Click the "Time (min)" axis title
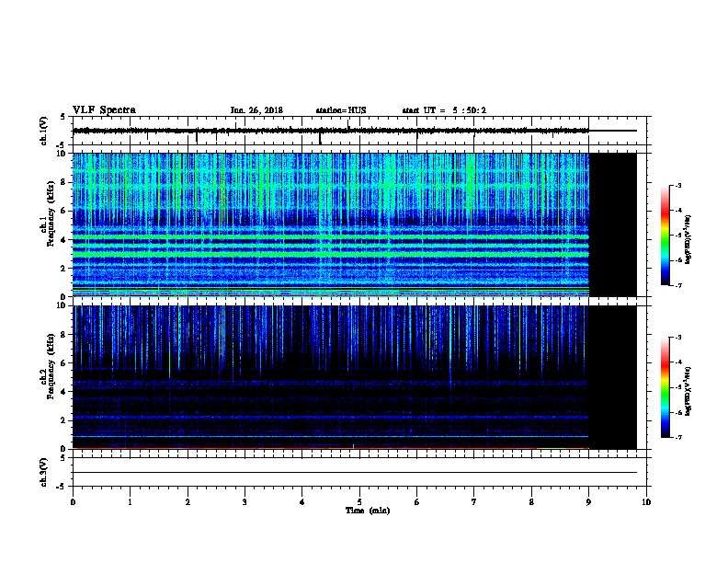Screen dimensions: 728x563 coord(368,511)
